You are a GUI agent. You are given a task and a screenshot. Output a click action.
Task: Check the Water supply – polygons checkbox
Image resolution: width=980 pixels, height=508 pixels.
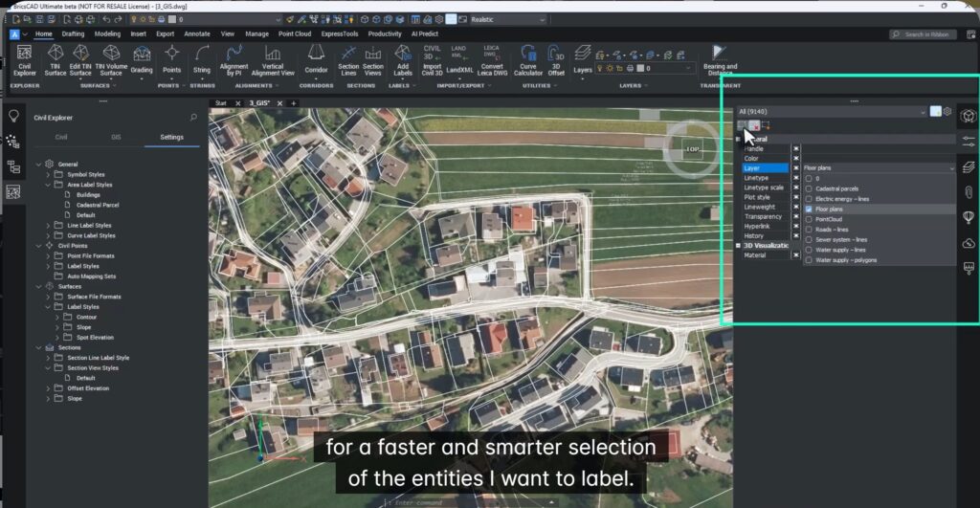pyautogui.click(x=809, y=260)
